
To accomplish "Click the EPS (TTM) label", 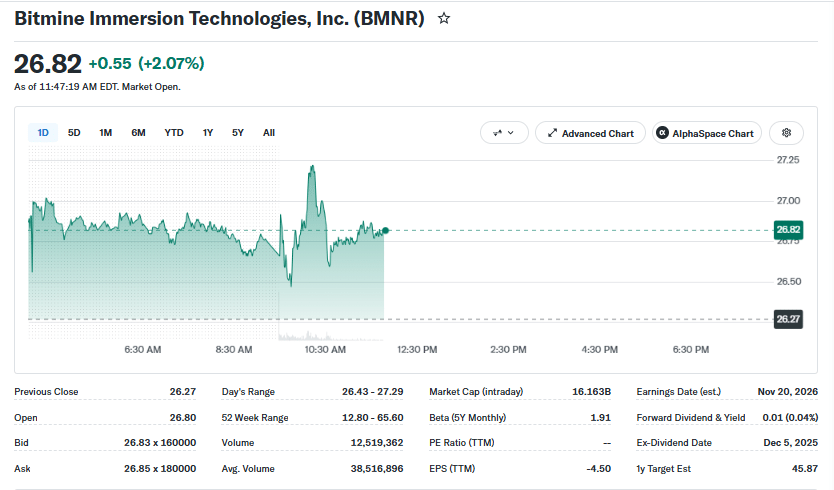I will (452, 469).
